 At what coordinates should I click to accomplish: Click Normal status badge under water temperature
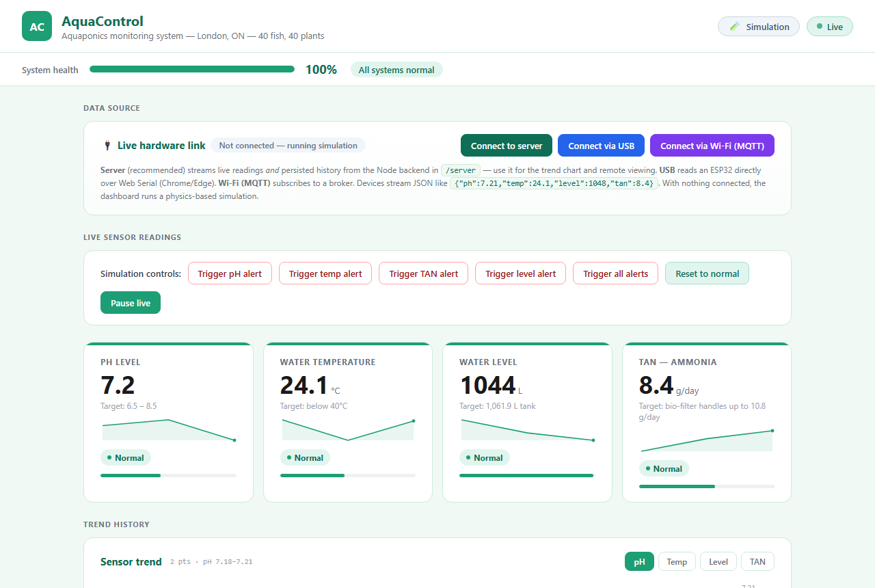pyautogui.click(x=305, y=457)
